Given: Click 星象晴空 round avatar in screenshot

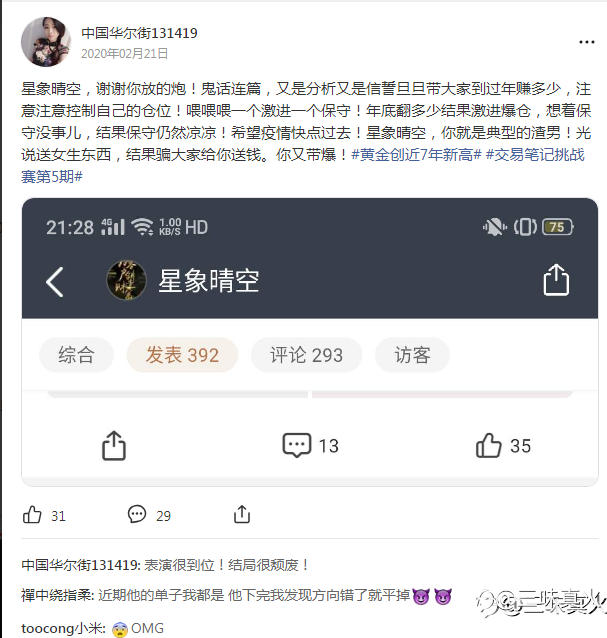Looking at the screenshot, I should point(126,280).
